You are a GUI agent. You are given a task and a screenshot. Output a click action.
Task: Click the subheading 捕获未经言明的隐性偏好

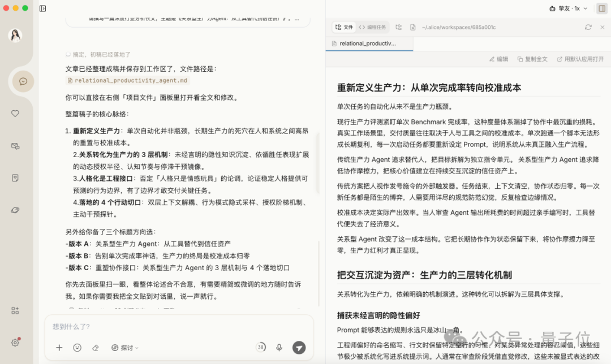378,315
